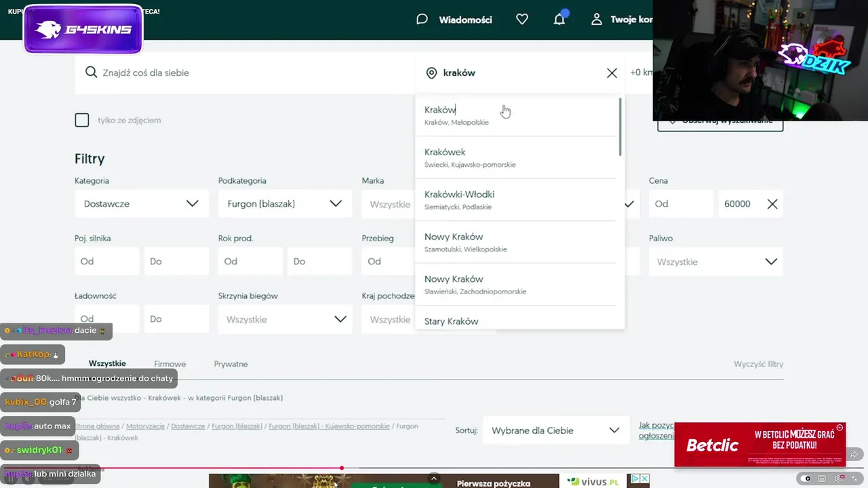Choose Stary Kraków suggestion
Image resolution: width=868 pixels, height=488 pixels.
click(516, 319)
